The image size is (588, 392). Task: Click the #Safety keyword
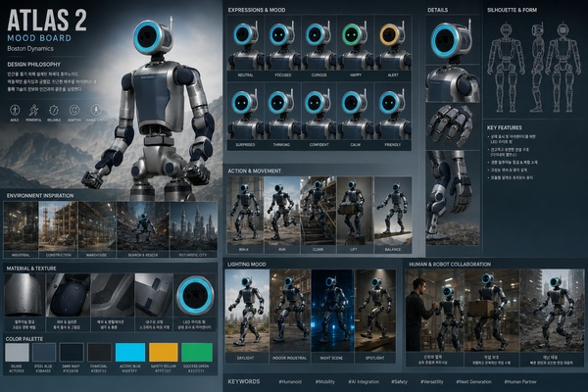[x=400, y=381]
